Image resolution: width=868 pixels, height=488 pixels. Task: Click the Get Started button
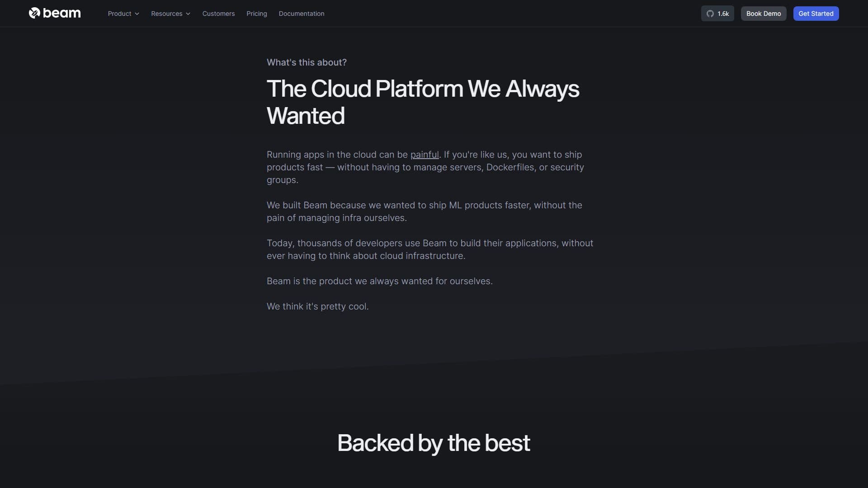click(816, 14)
